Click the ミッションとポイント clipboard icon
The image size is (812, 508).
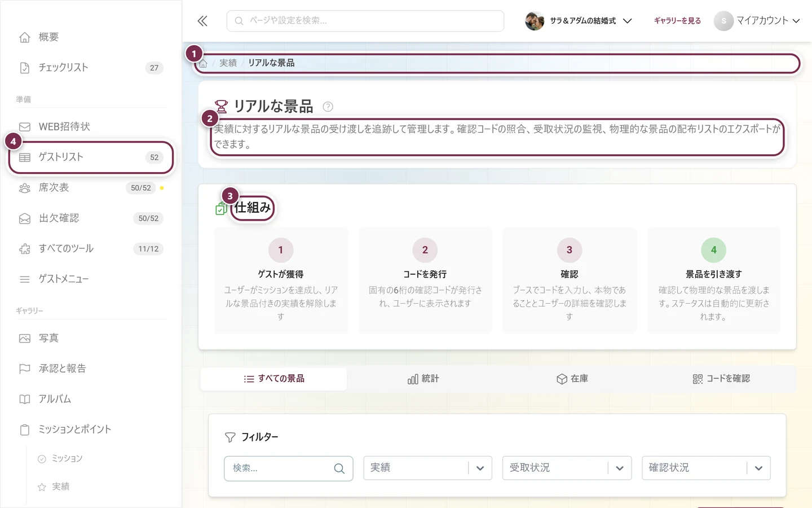(x=25, y=430)
